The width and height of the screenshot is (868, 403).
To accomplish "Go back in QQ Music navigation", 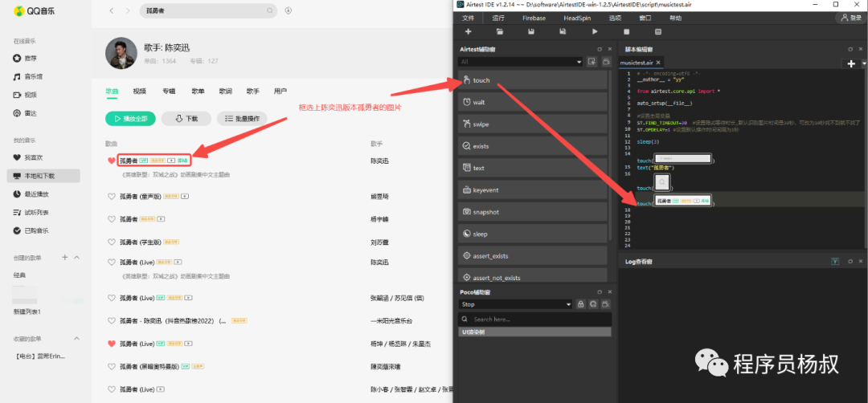I will click(x=111, y=10).
